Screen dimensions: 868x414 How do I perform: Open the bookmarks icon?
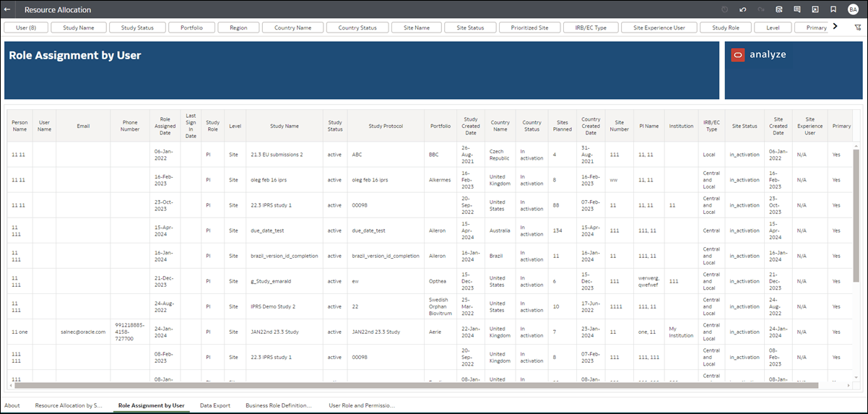coord(833,9)
